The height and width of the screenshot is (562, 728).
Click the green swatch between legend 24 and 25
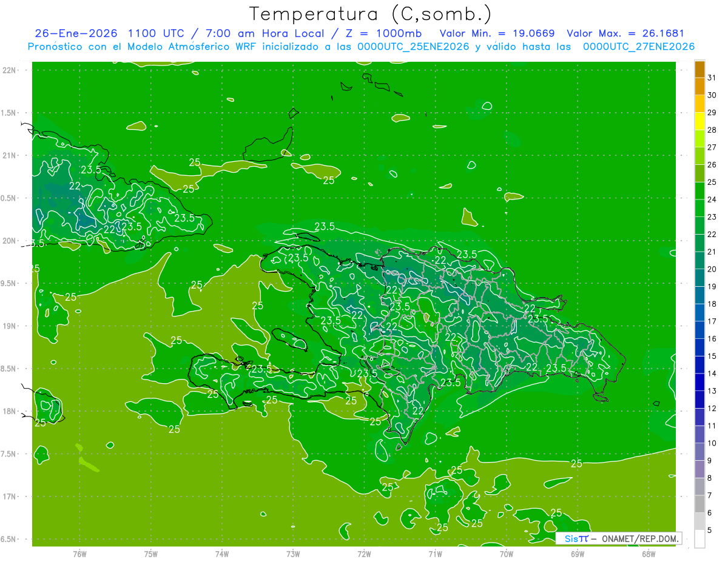point(699,190)
